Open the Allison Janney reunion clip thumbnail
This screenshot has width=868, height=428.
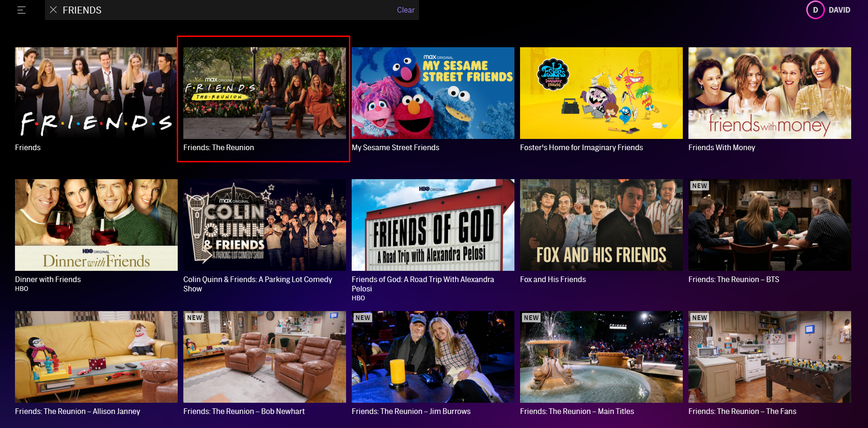pos(96,357)
